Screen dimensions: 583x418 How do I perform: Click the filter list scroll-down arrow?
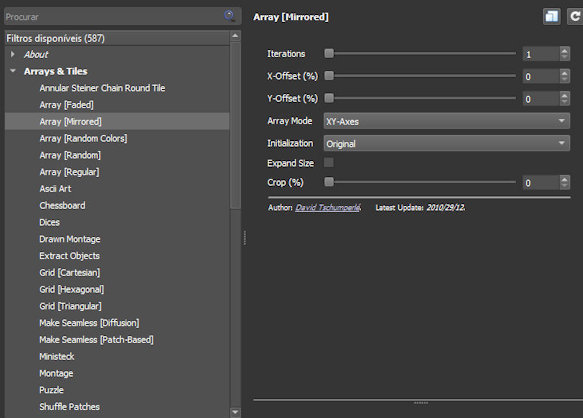235,412
